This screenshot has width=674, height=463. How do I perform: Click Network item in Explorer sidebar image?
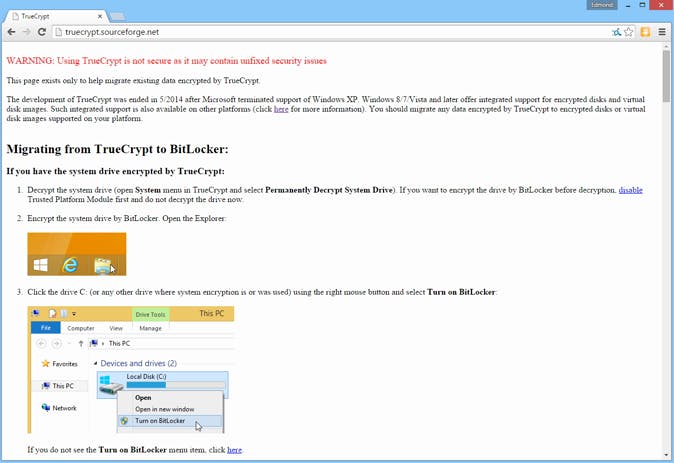(59, 408)
